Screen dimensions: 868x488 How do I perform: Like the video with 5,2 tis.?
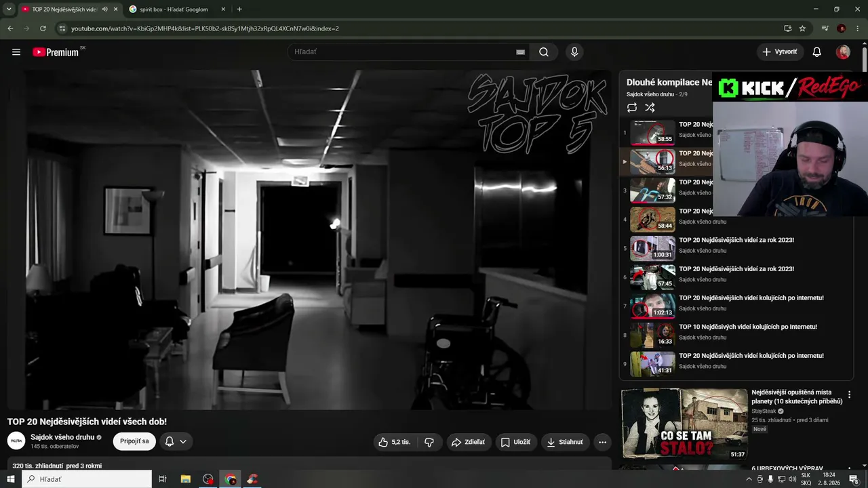click(395, 442)
